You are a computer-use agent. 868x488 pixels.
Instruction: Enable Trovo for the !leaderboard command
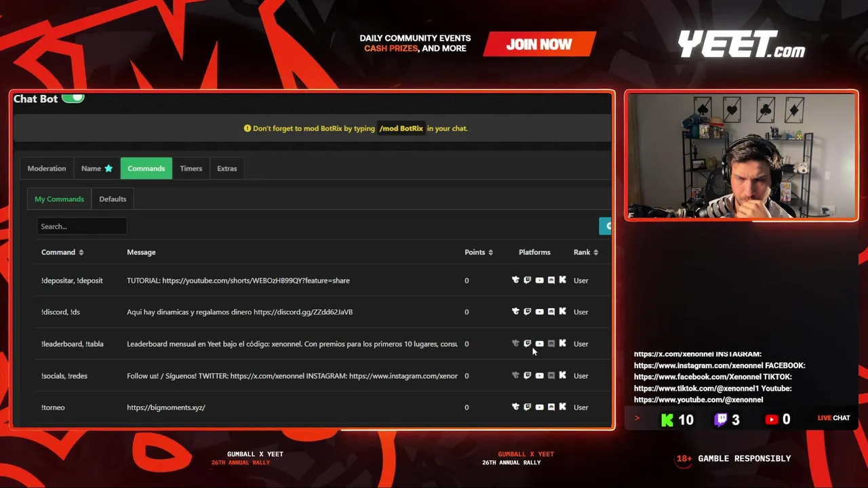[515, 344]
